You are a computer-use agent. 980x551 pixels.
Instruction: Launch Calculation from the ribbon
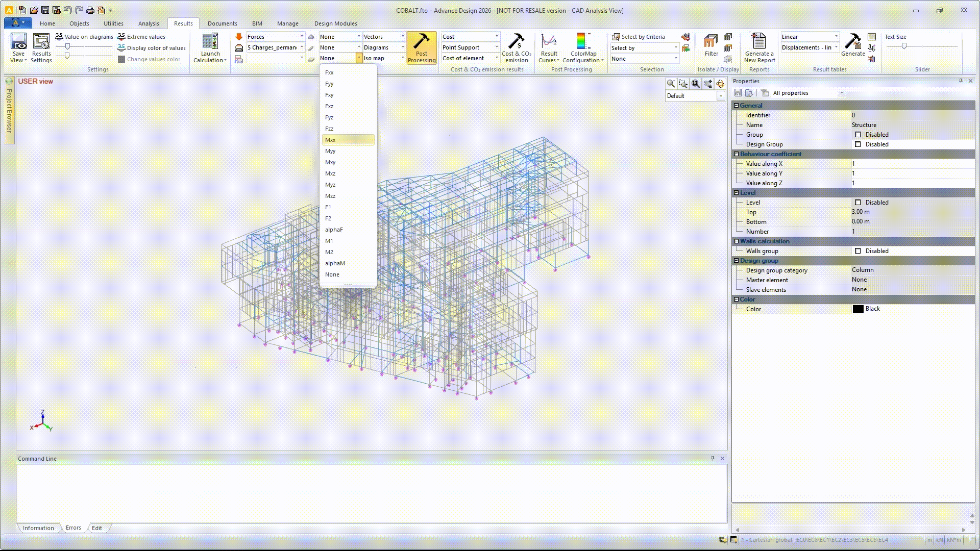pos(210,48)
